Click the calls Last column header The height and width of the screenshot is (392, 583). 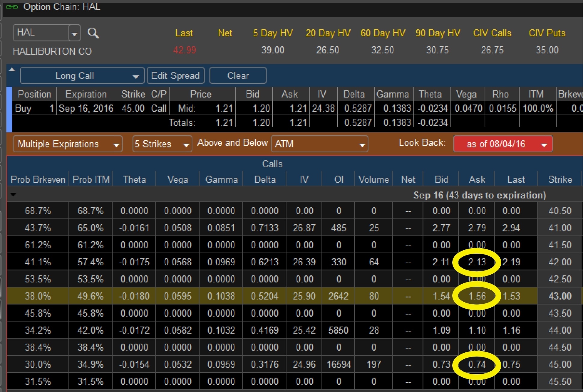(x=516, y=179)
